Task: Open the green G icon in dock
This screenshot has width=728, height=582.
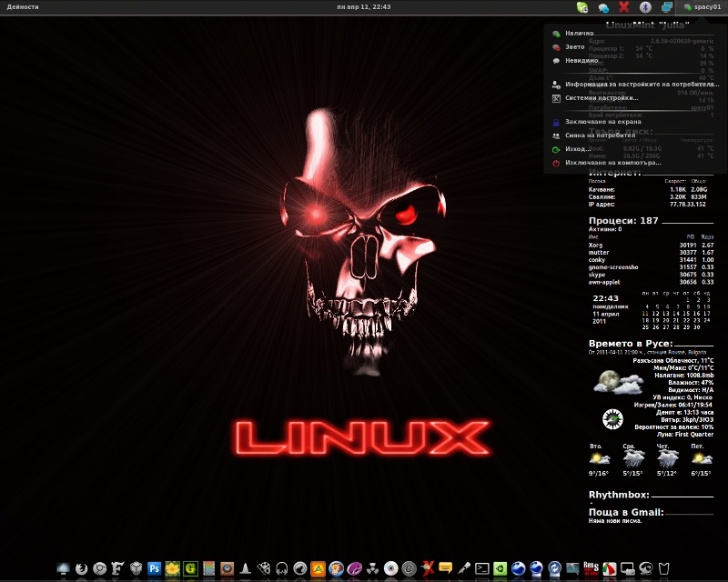Action: click(x=190, y=568)
